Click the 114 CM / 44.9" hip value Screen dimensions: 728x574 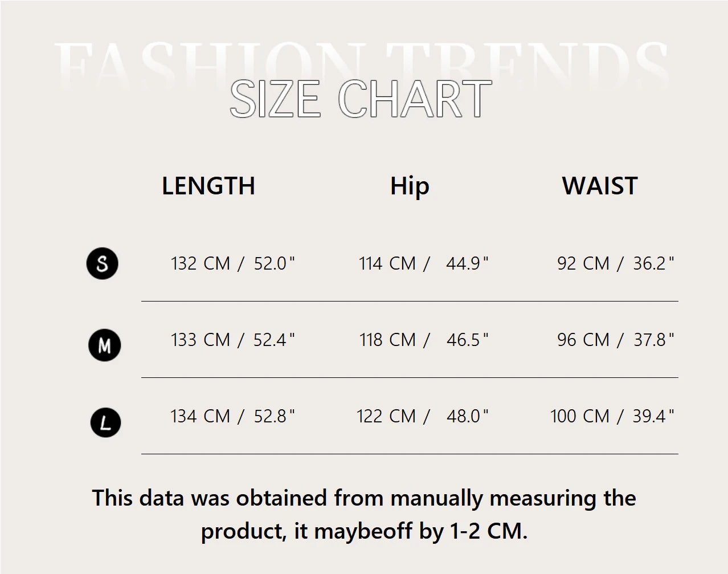click(x=423, y=263)
